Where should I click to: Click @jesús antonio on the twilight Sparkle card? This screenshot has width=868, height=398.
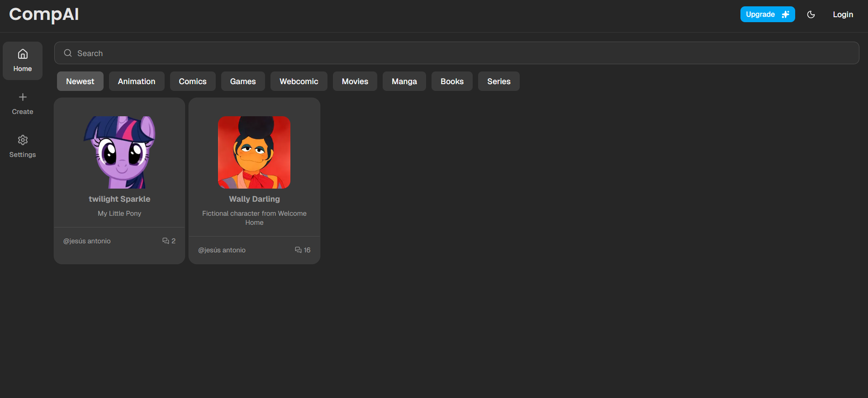tap(87, 241)
